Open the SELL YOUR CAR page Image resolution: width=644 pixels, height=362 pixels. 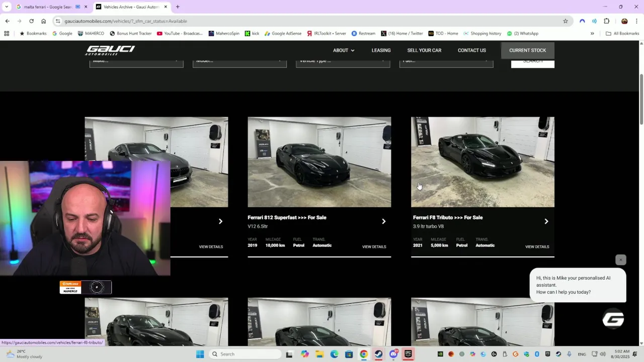click(424, 50)
